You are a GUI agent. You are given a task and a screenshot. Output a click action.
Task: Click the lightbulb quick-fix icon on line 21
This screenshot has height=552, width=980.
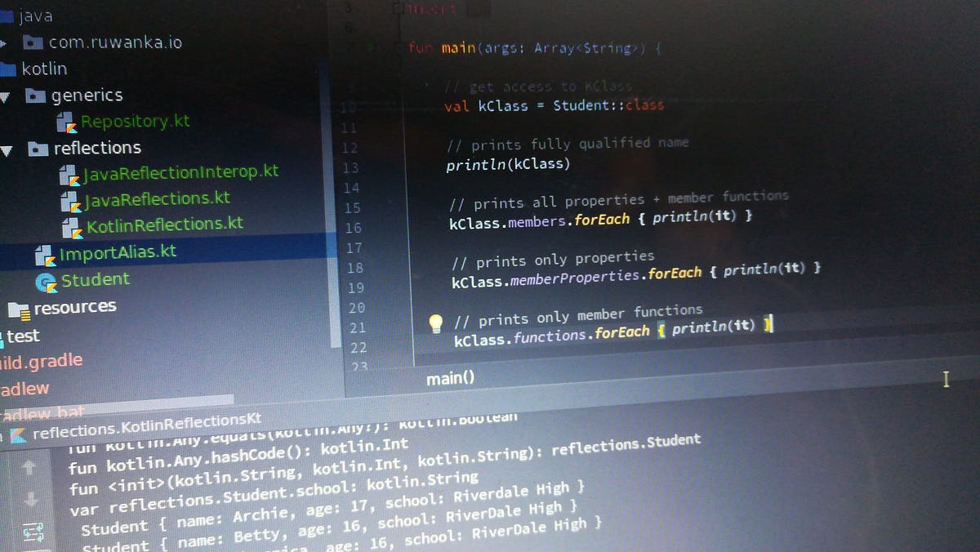coord(435,322)
